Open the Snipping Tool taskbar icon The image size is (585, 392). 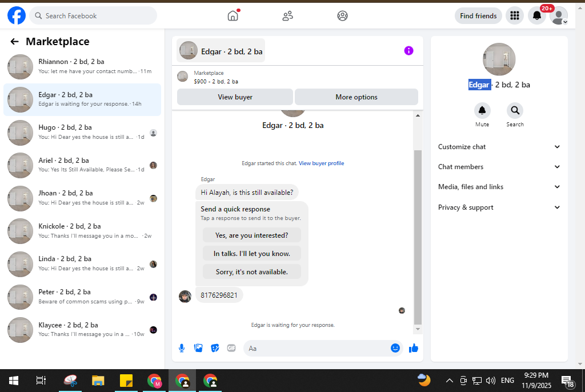pos(70,381)
